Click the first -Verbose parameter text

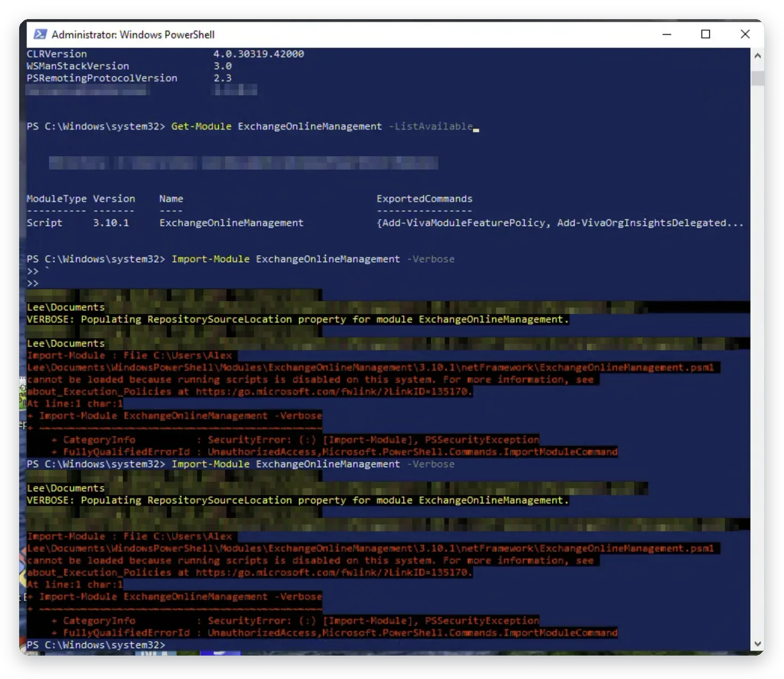coord(430,259)
